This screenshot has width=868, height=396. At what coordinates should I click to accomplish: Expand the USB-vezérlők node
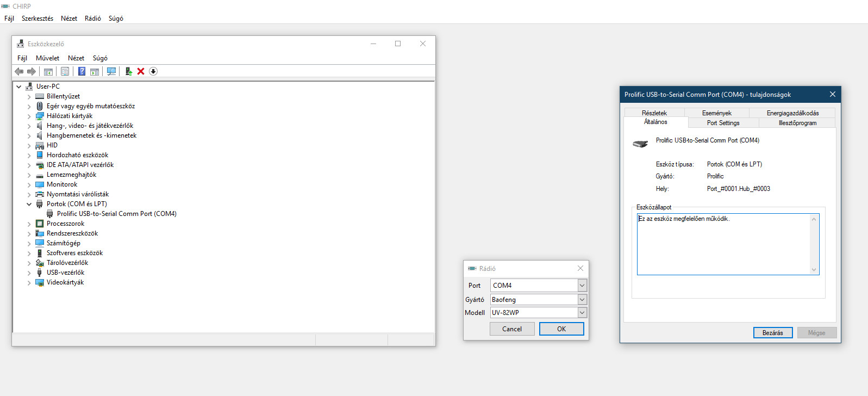click(29, 273)
